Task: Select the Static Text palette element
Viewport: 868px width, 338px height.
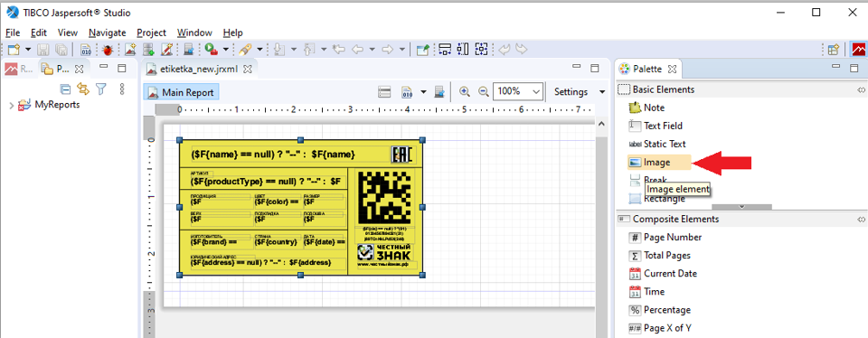Action: coord(657,145)
